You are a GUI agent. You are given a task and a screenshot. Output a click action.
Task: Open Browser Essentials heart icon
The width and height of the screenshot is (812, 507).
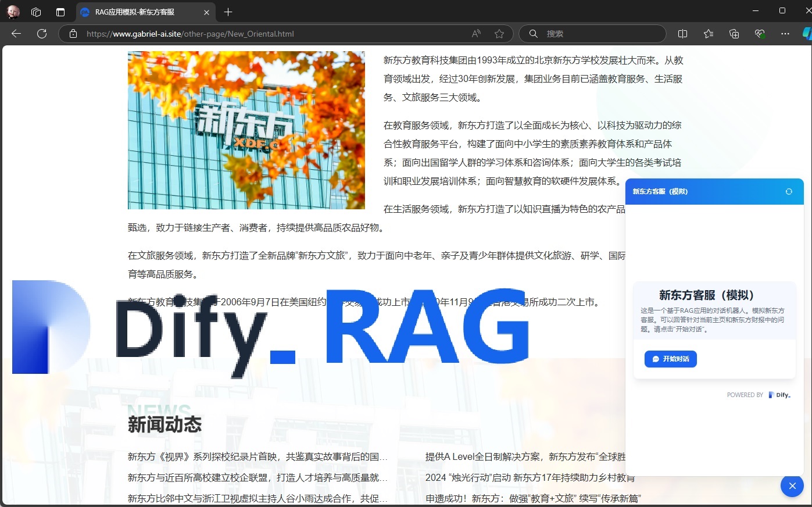tap(760, 34)
